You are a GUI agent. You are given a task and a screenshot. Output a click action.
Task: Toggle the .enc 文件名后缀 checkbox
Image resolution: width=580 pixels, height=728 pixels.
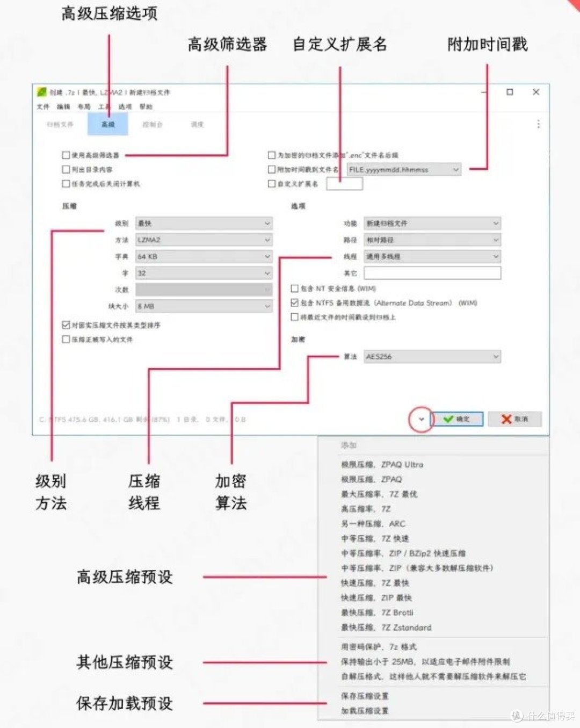[272, 155]
